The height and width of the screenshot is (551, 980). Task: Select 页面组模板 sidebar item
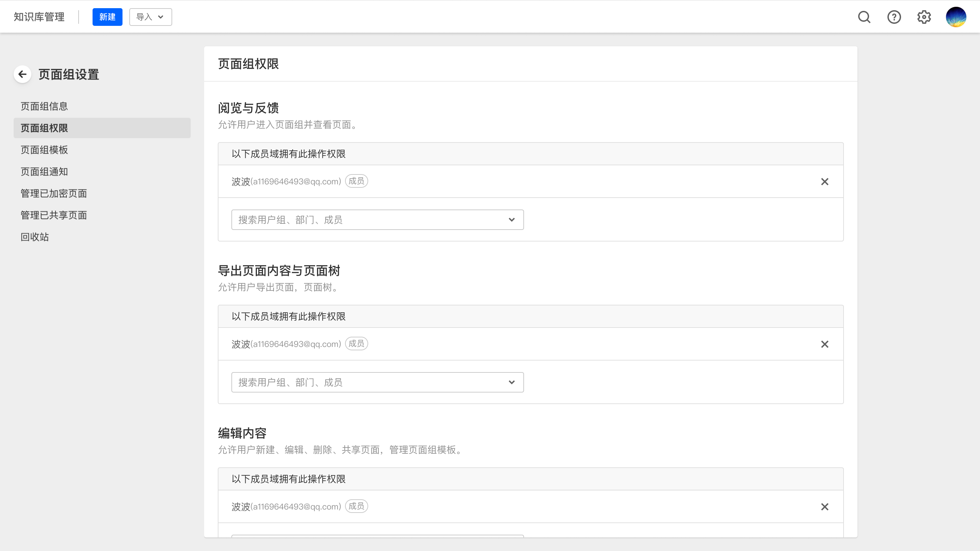[44, 150]
